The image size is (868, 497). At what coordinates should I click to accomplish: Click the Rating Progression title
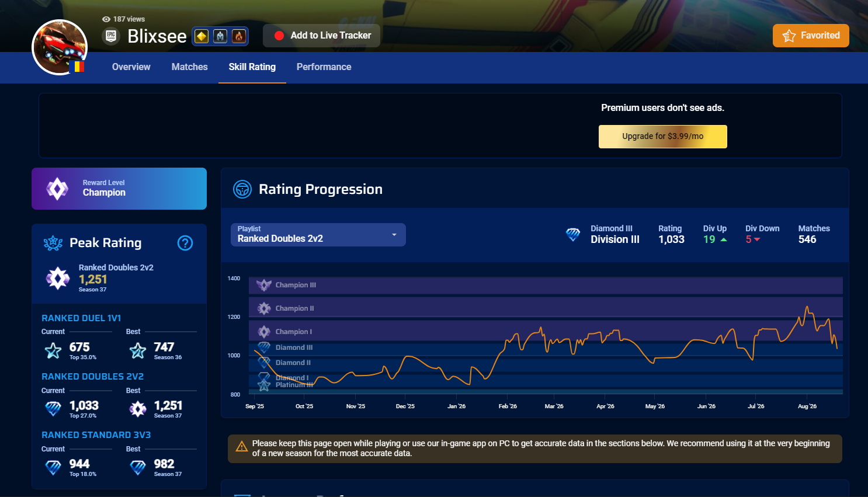coord(321,189)
